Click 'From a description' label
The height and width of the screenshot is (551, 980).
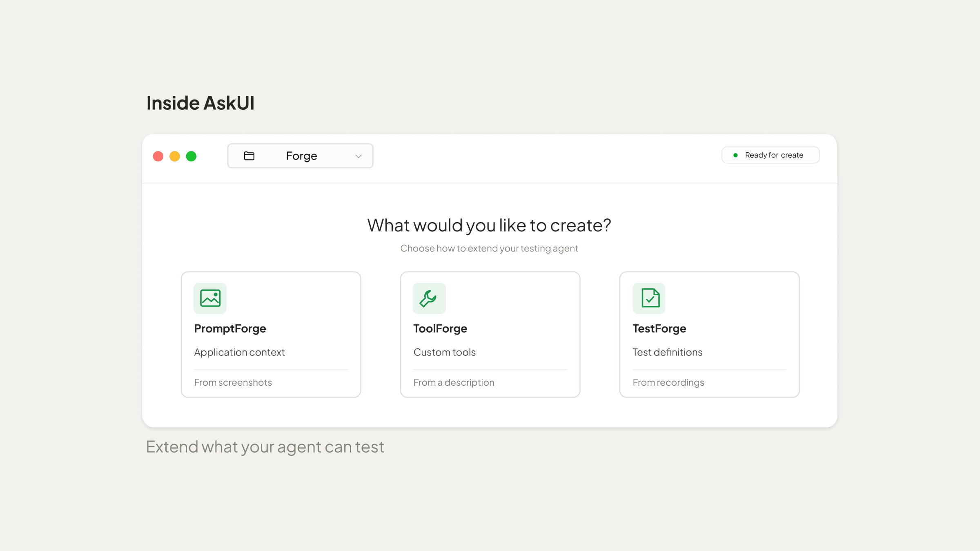(x=454, y=382)
